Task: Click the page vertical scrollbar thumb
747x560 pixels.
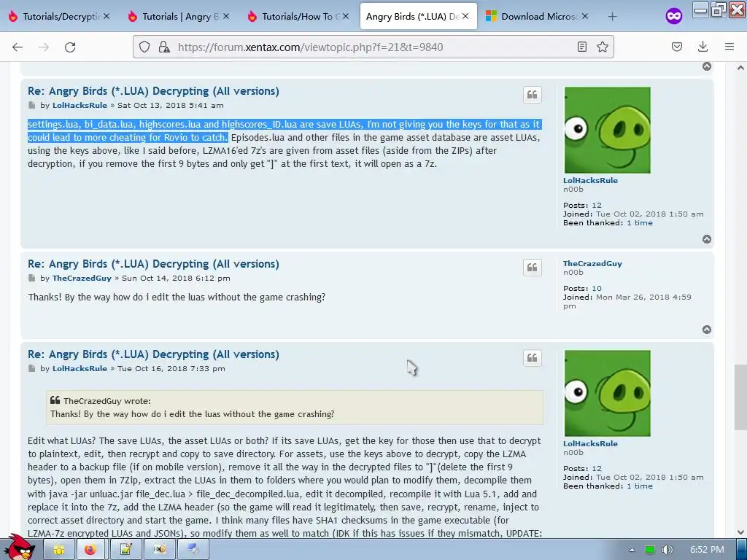Action: coord(740,397)
